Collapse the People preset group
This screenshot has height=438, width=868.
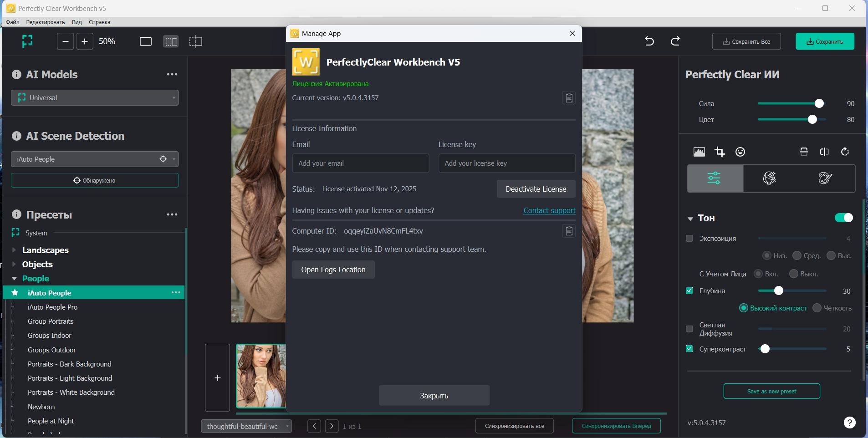14,278
